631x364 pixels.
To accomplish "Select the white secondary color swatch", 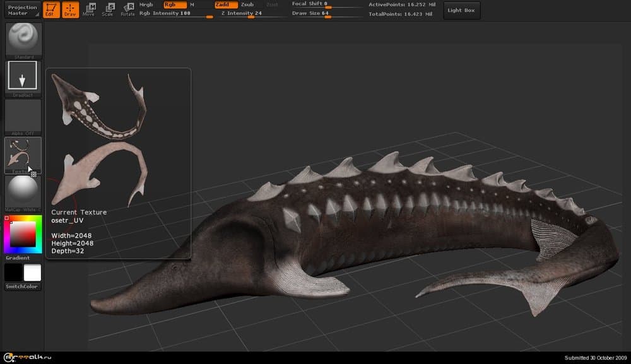I will click(32, 273).
